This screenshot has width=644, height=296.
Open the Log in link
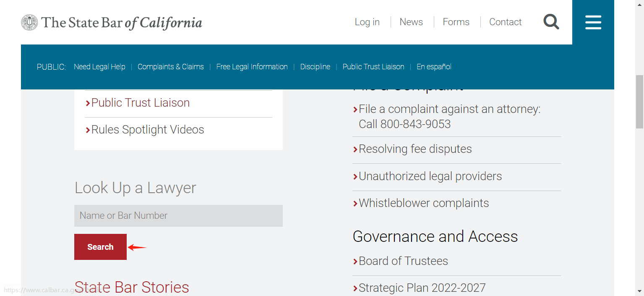[x=367, y=22]
